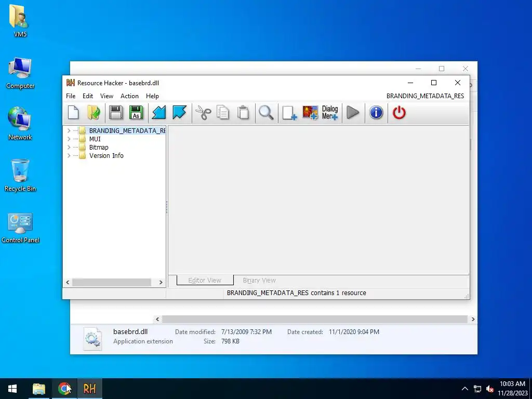Open the Edit menu
The height and width of the screenshot is (399, 532).
(x=87, y=96)
